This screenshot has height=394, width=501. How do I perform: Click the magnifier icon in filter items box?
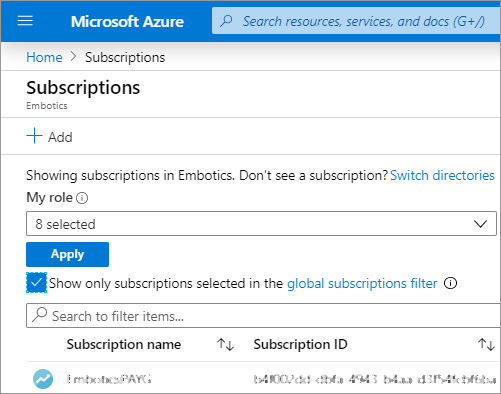point(40,315)
